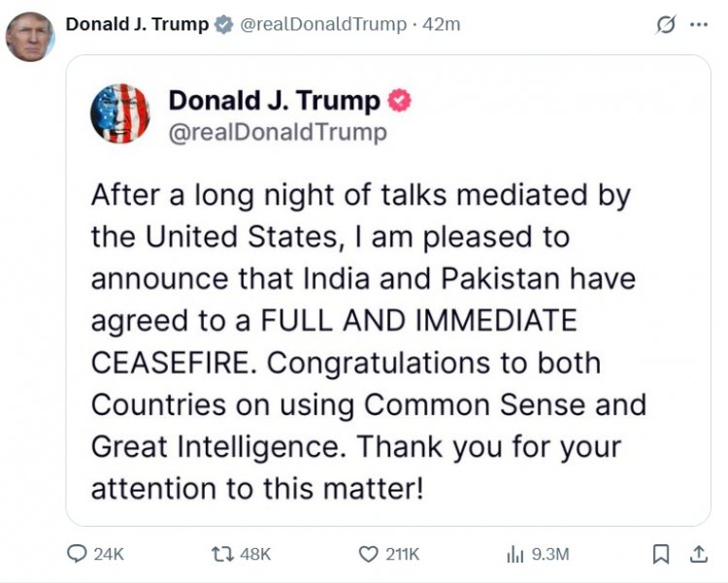Click the 211K likes count
The width and height of the screenshot is (728, 583).
pos(402,554)
